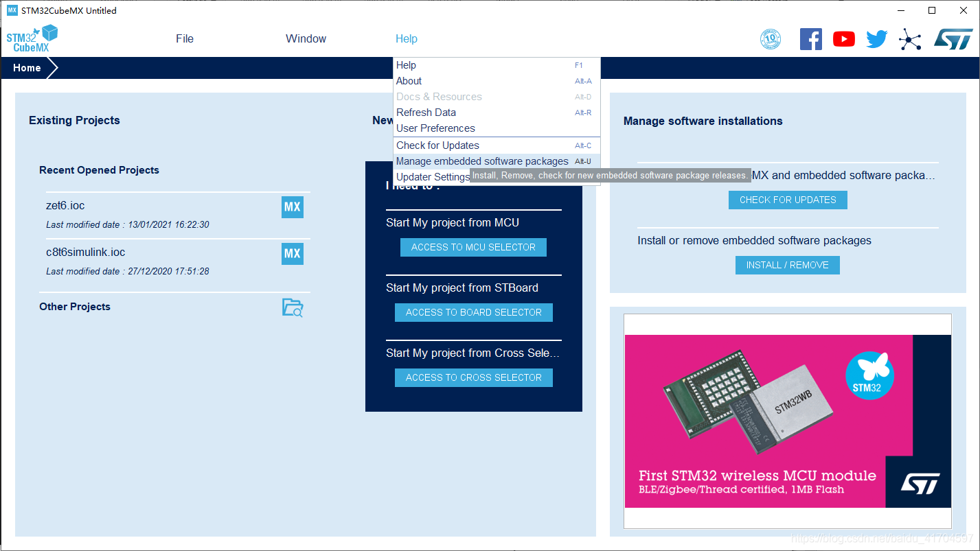Open c8t6simulink.ioc via its MX icon
Viewport: 980px width, 551px height.
tap(293, 254)
